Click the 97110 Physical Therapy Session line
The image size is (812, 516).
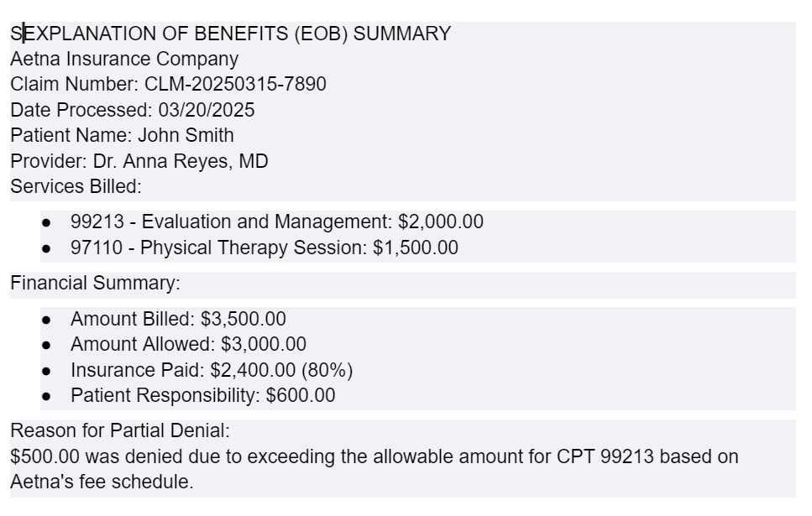point(265,248)
